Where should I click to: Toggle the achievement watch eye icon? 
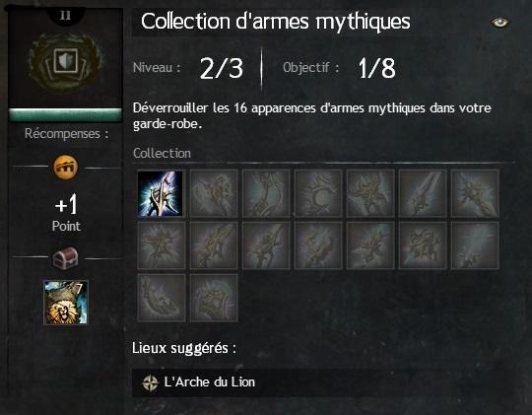499,23
